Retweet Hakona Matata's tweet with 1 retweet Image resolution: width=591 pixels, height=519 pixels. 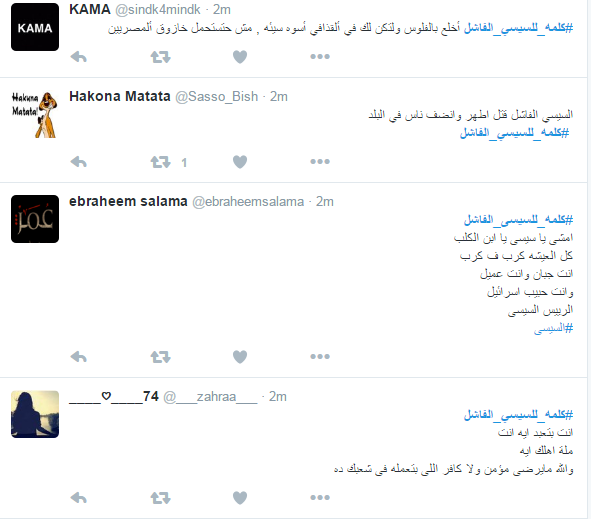point(161,162)
